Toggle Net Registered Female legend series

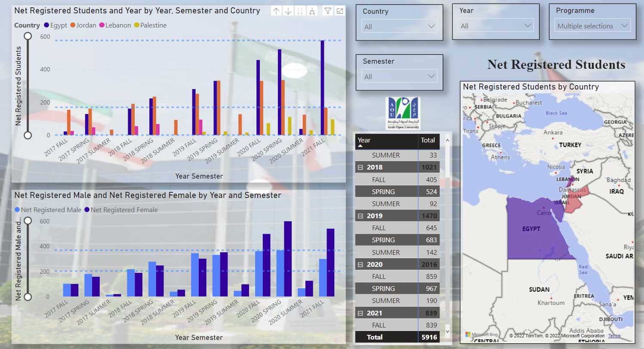pyautogui.click(x=121, y=210)
